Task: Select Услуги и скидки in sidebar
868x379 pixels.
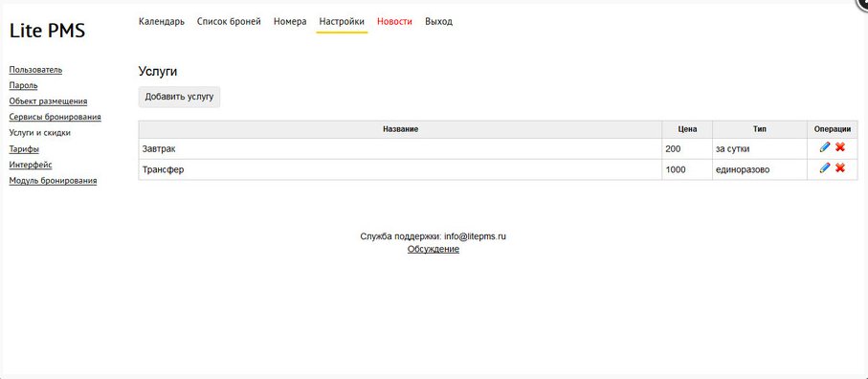Action: 40,133
